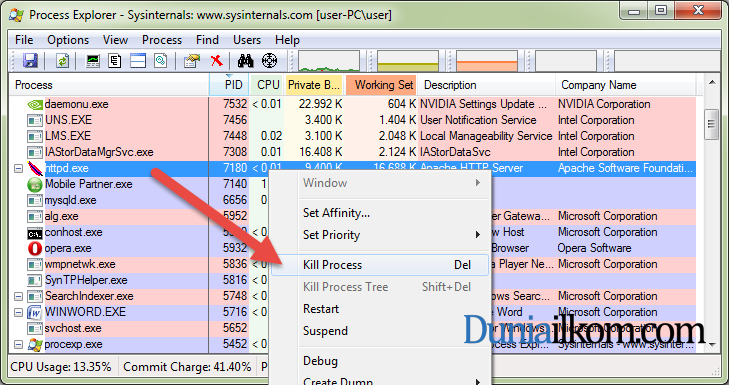Screen dimensions: 729x385
Task: Click the process list scrollbar thumb
Action: tap(711, 124)
